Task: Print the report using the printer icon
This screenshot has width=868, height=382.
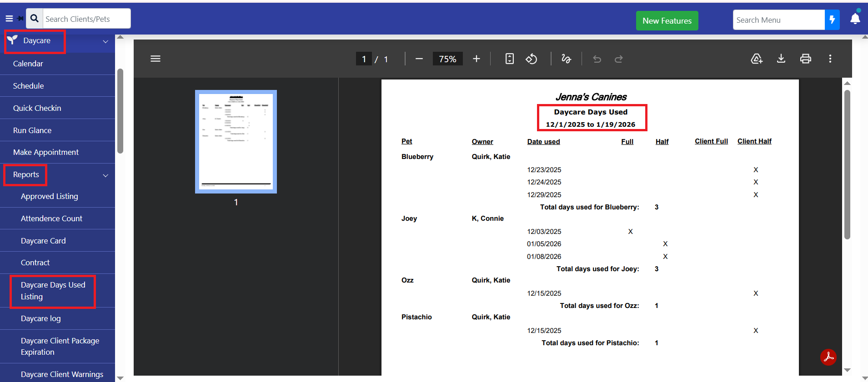Action: 805,59
